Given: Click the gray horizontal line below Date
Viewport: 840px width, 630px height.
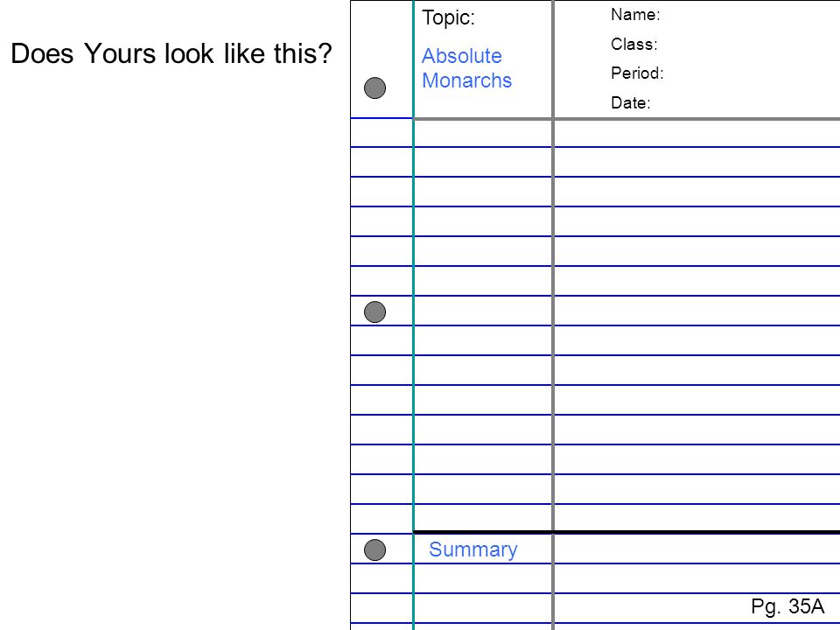Looking at the screenshot, I should [x=626, y=118].
